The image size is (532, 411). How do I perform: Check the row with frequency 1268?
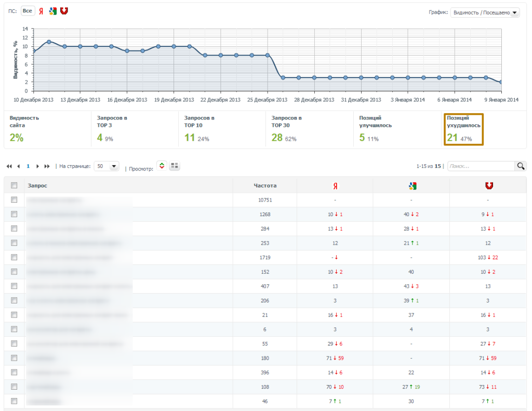coord(14,214)
